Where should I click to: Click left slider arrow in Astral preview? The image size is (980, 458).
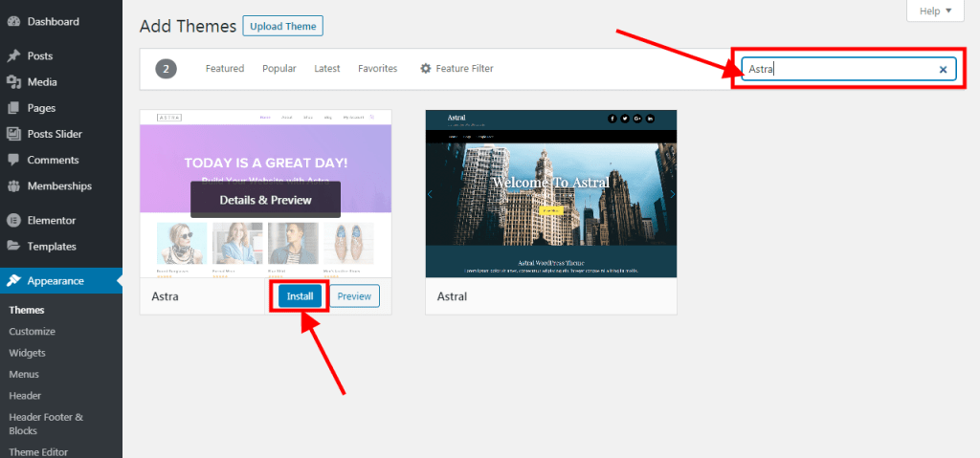point(430,194)
